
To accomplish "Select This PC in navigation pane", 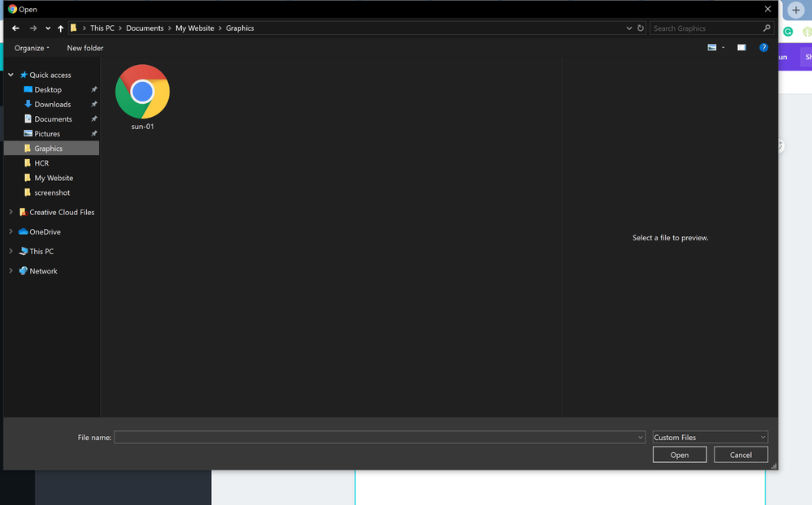I will (41, 251).
